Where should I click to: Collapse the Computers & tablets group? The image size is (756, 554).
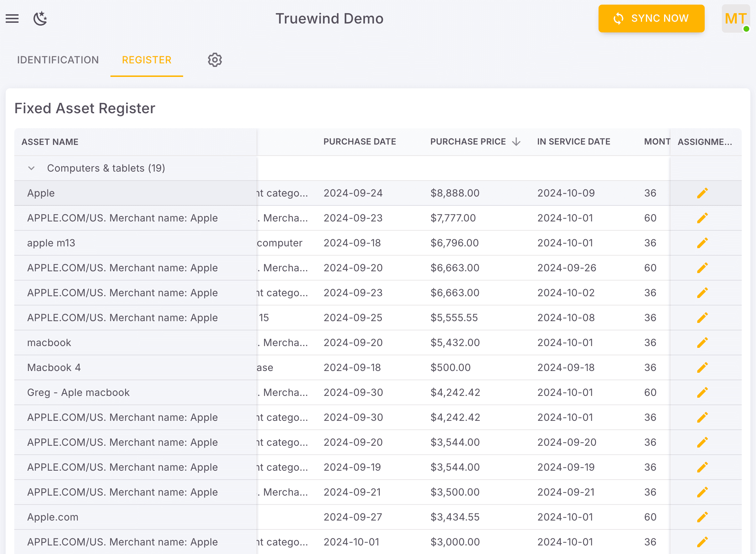[31, 168]
